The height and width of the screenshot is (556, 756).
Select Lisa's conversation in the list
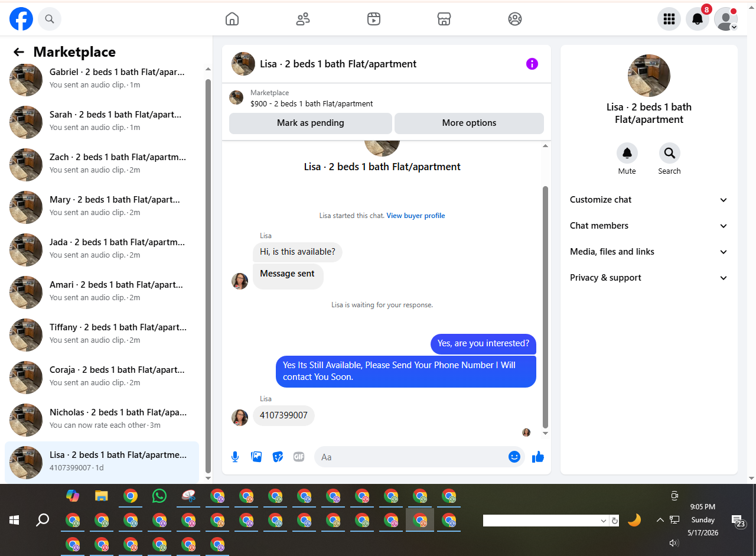pyautogui.click(x=103, y=463)
